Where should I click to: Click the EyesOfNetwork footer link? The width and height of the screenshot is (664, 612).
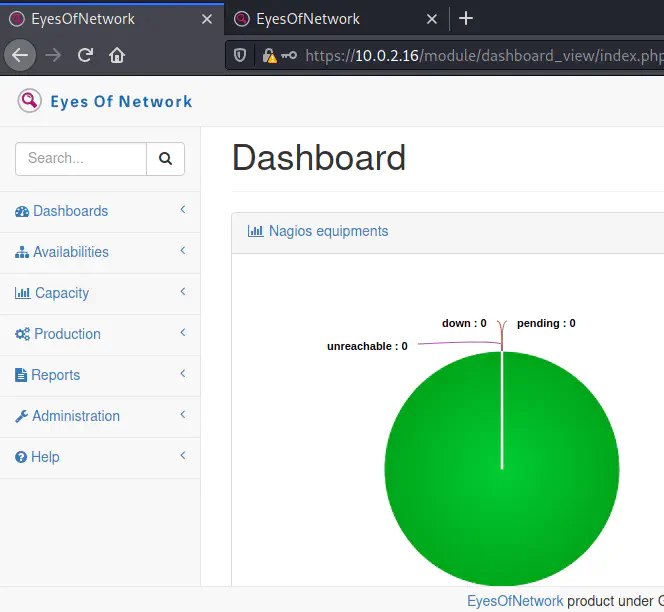(515, 600)
